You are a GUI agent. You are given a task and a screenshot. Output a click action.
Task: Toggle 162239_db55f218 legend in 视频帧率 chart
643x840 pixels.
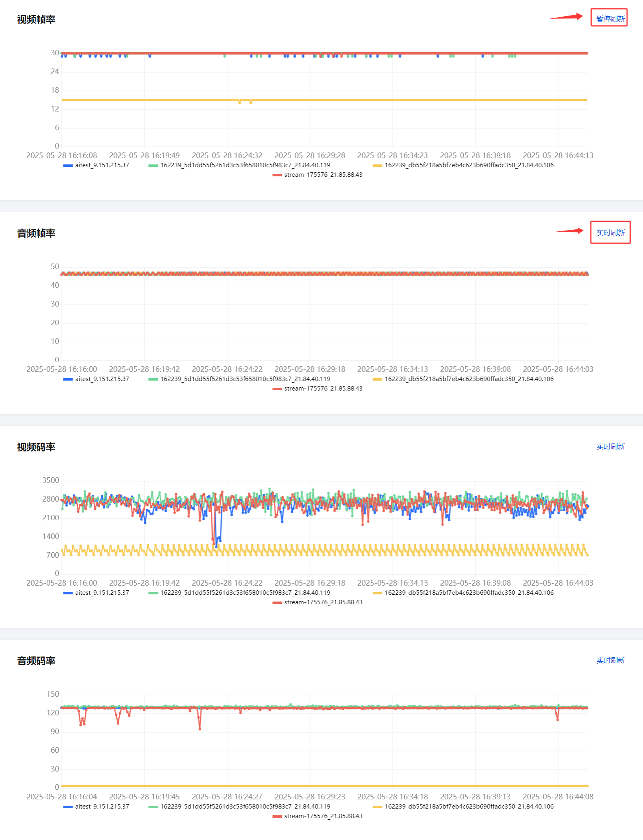tap(463, 165)
